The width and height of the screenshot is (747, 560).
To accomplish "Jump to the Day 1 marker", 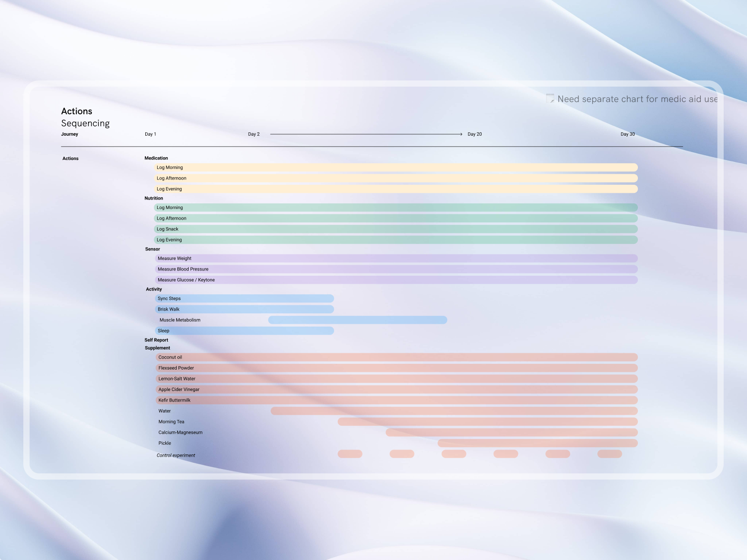I will [x=151, y=134].
